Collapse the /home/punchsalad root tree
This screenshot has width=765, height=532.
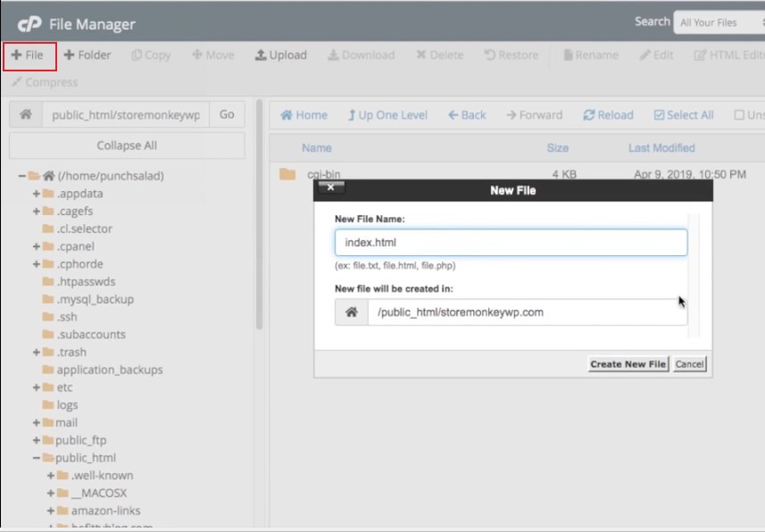(22, 176)
